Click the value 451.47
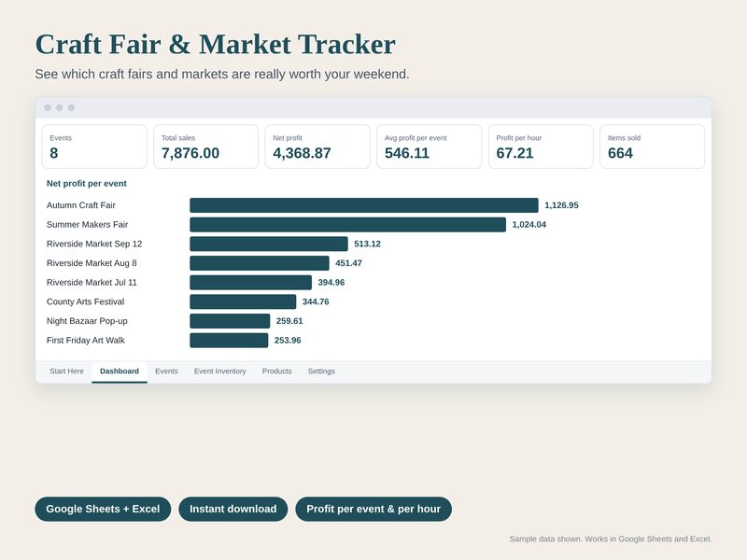747x560 pixels. click(x=348, y=263)
